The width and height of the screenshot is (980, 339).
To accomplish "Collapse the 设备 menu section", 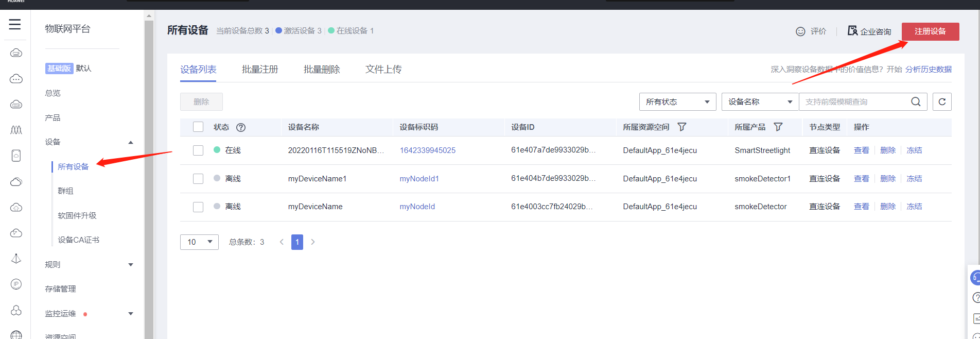I will coord(131,142).
